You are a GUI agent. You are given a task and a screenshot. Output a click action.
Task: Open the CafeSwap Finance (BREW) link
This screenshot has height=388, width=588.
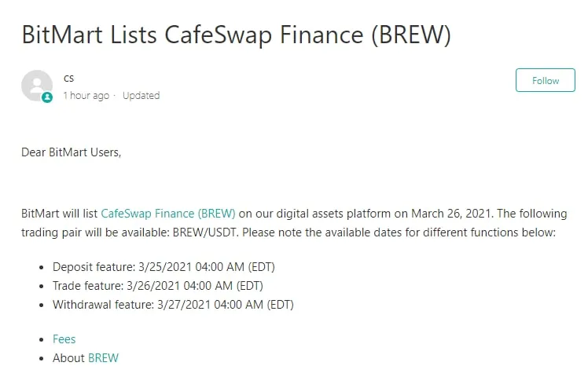168,214
